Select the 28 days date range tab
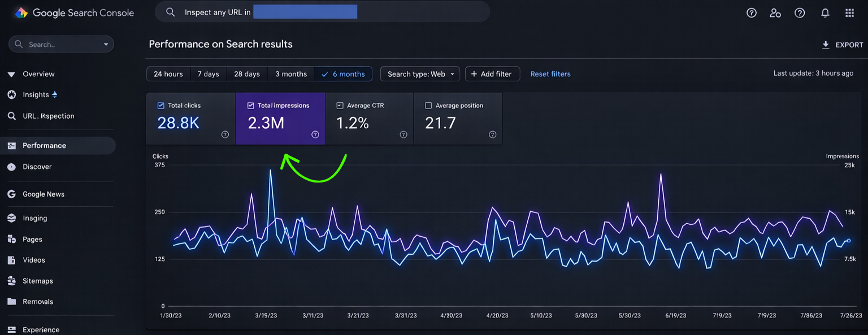The image size is (868, 335). (x=247, y=74)
